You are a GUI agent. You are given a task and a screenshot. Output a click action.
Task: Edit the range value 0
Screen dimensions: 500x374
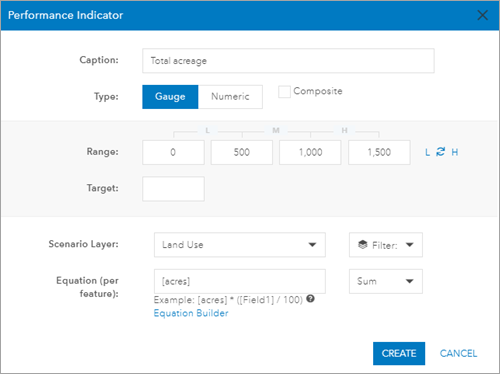(x=173, y=152)
